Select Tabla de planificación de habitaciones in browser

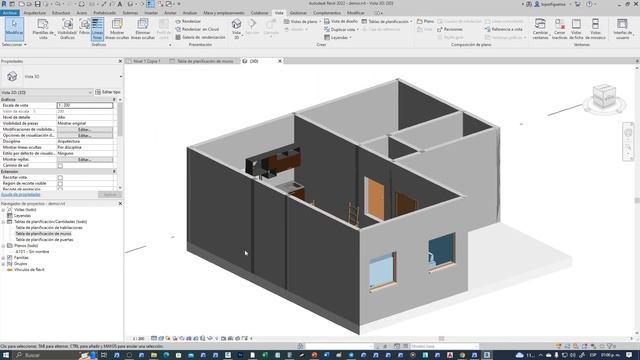click(49, 228)
